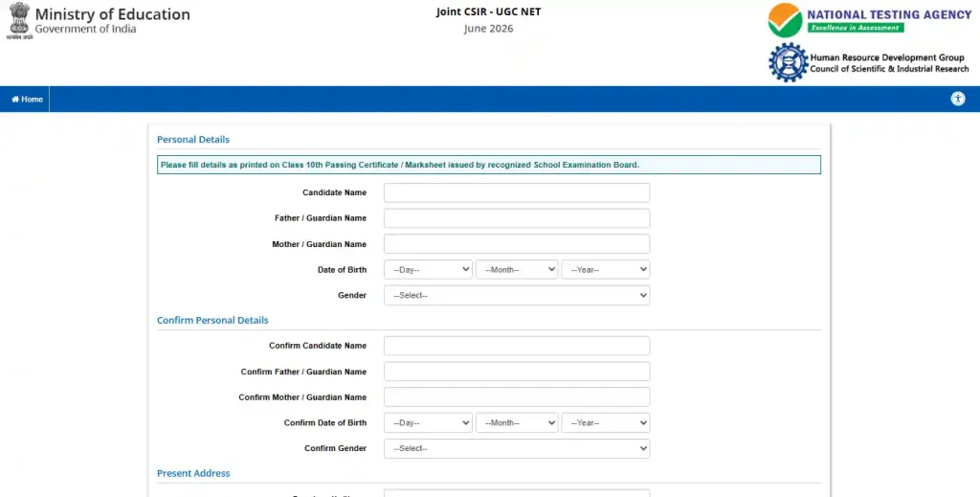Focus the Confirm Candidate Name field
The width and height of the screenshot is (980, 497).
point(516,346)
